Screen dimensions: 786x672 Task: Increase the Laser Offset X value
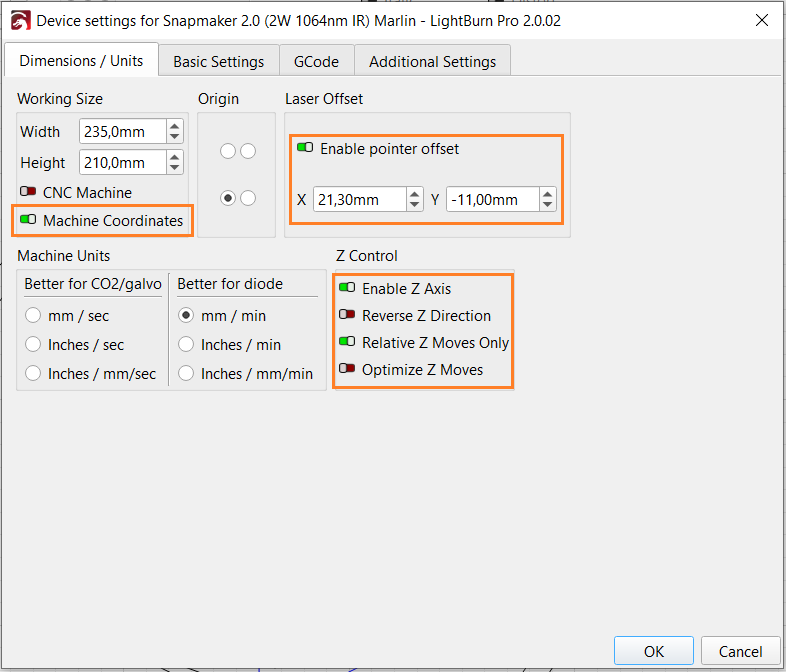414,194
